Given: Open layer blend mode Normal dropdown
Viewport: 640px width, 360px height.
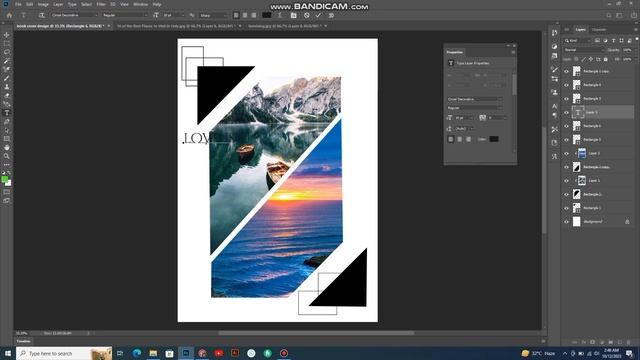Looking at the screenshot, I should (x=583, y=50).
